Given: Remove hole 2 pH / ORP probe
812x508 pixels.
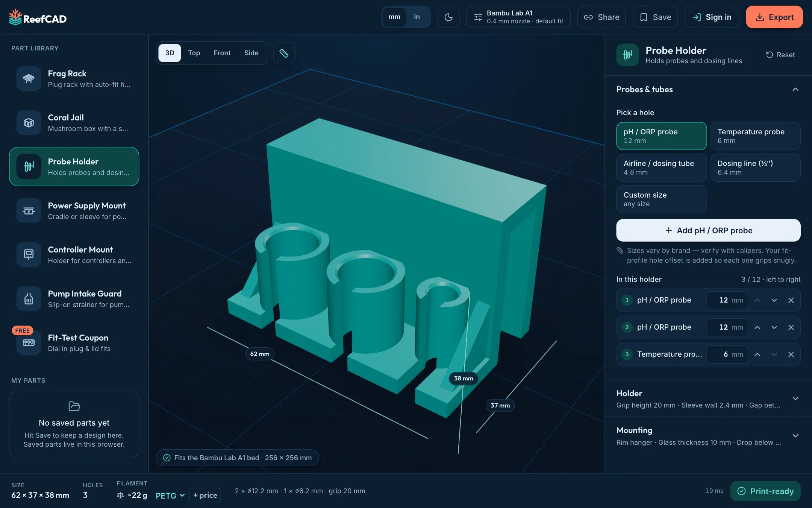Looking at the screenshot, I should (x=791, y=327).
